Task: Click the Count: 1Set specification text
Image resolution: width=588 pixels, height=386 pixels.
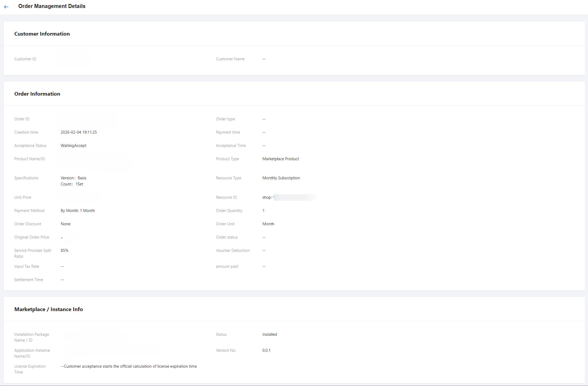Action: click(72, 184)
